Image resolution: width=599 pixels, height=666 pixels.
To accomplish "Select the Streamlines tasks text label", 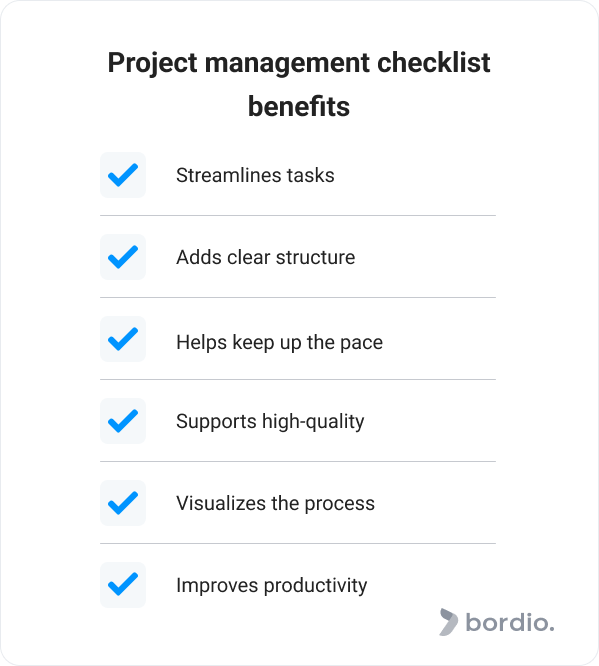I will click(x=255, y=175).
